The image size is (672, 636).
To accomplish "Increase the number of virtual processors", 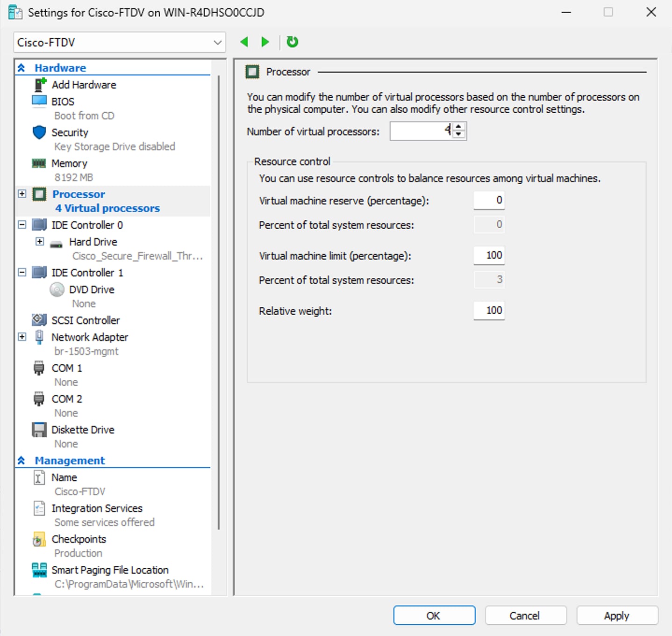I will coord(459,127).
